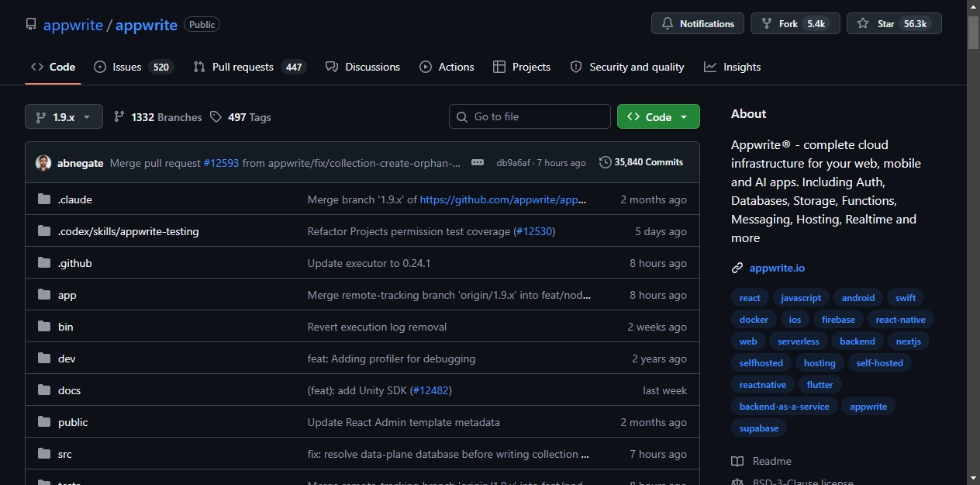
Task: Select the javascript topic tag
Action: [801, 298]
